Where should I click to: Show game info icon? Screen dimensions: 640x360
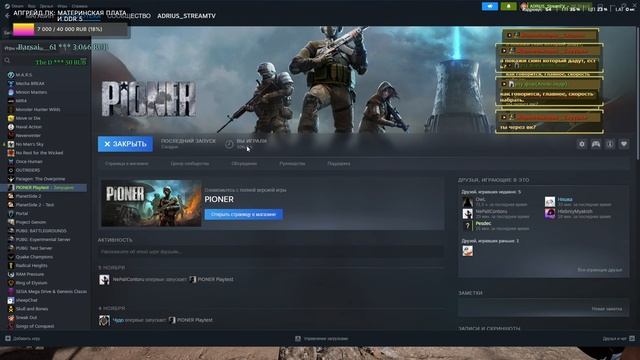click(610, 144)
